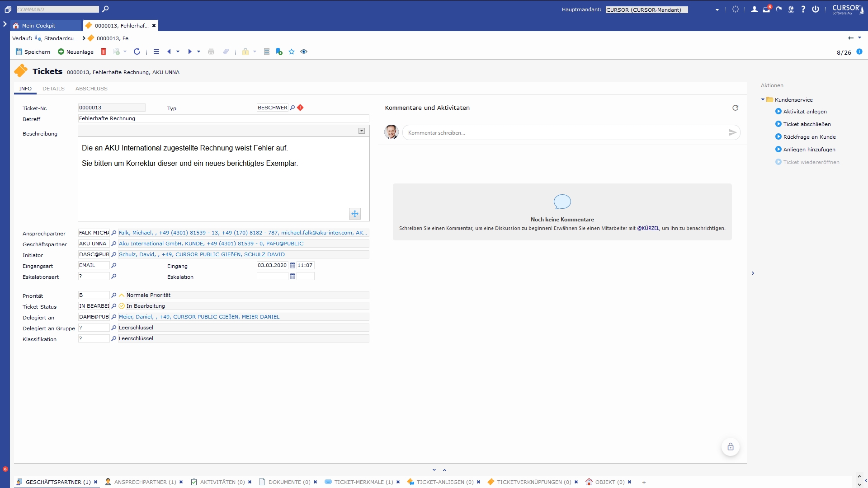Click the favorite star icon
The image size is (868, 488).
tap(292, 52)
